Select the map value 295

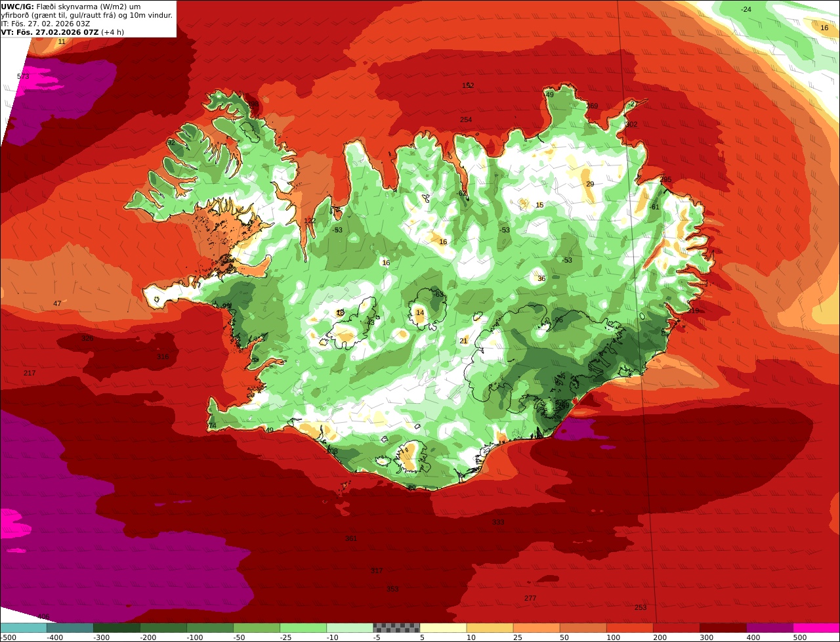point(665,179)
